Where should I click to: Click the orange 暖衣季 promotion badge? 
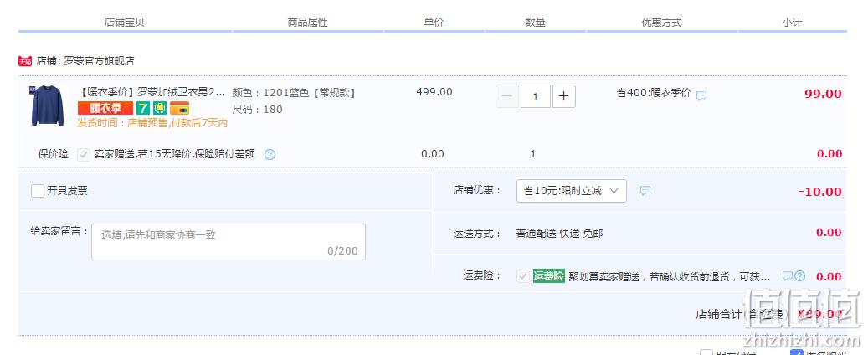tap(105, 108)
